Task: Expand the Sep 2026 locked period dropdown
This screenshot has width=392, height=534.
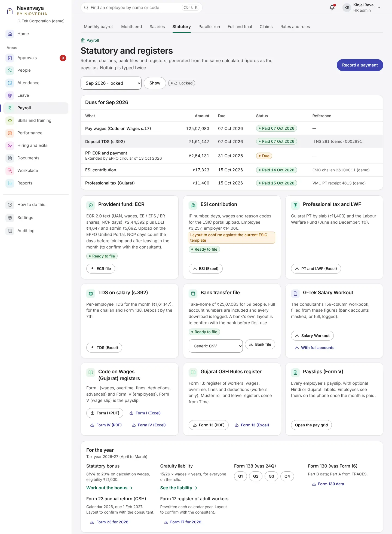Action: [x=111, y=83]
